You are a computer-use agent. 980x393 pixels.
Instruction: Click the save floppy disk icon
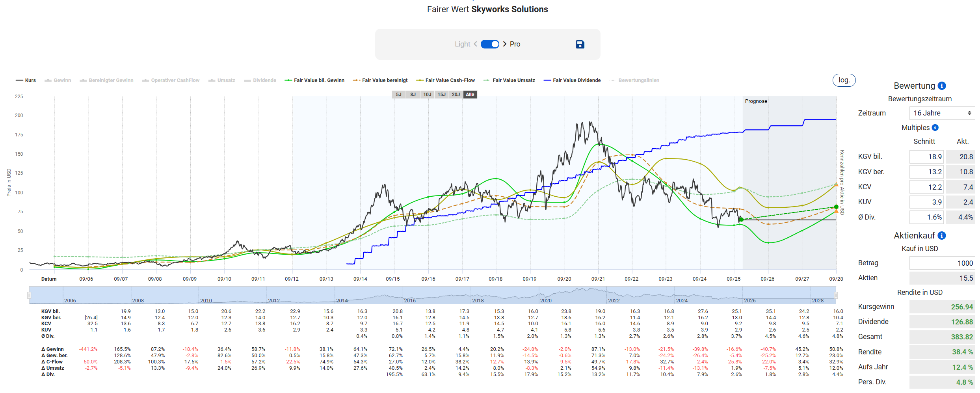pyautogui.click(x=580, y=45)
